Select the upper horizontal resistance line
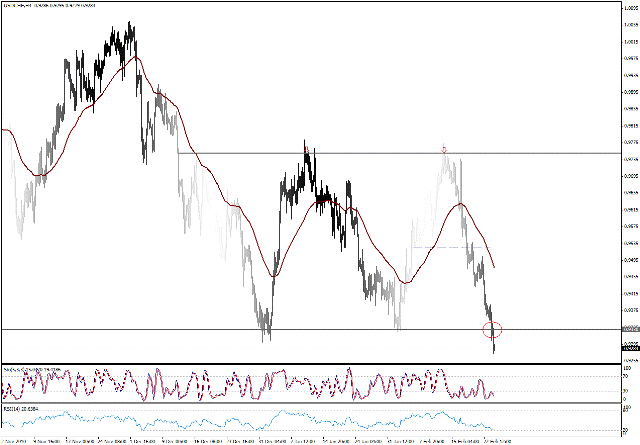The image size is (640, 445). [250, 153]
